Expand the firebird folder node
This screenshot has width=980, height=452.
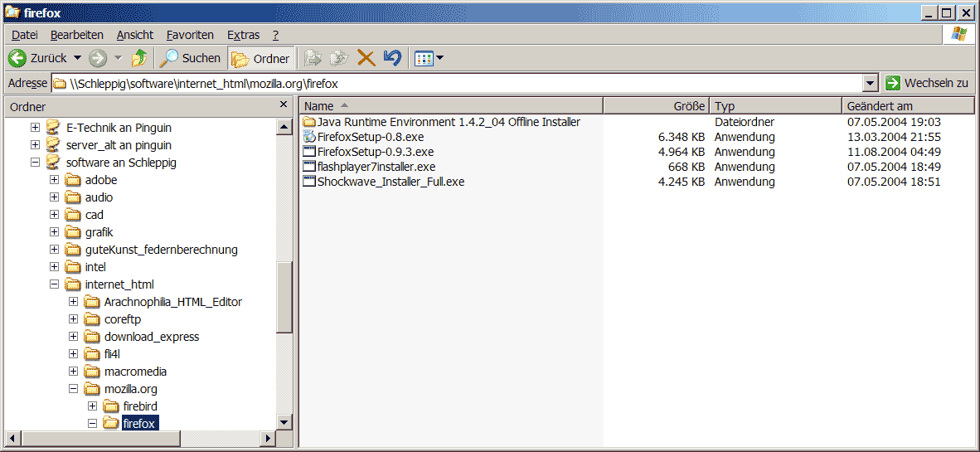pos(93,406)
